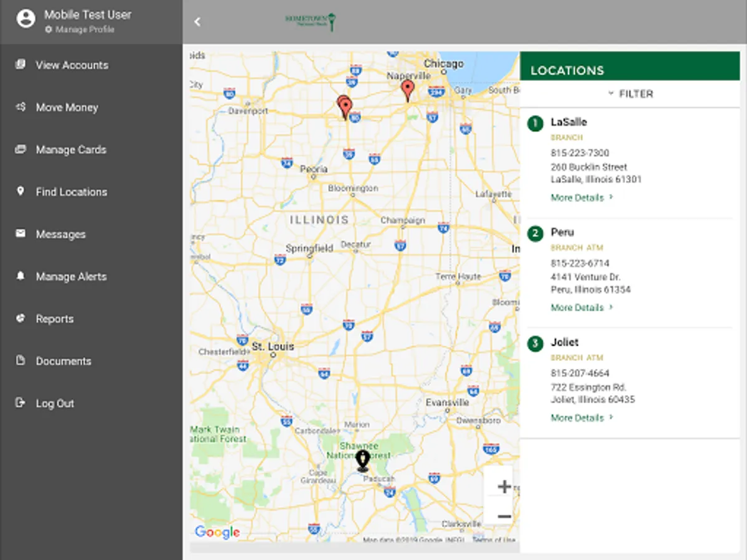This screenshot has height=560, width=747.
Task: Click the numbered marker 1 for LaSalle
Action: (x=535, y=123)
